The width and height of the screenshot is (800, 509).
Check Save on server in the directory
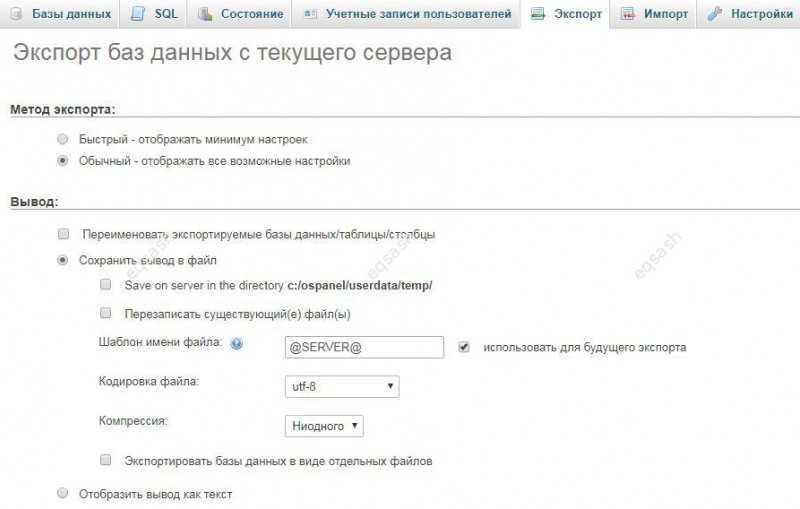106,284
